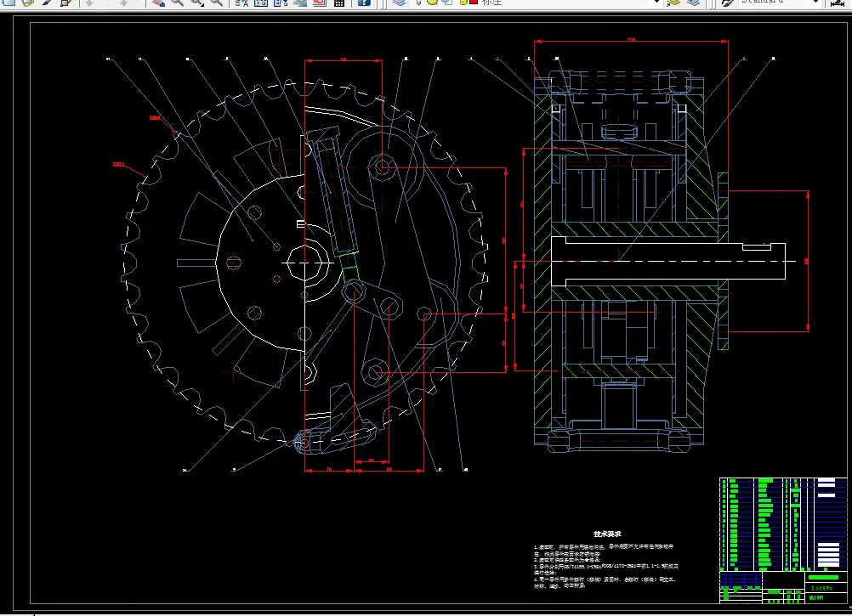The height and width of the screenshot is (616, 852).
Task: Click the Zoom Realtime magnifier icon
Action: [178, 3]
